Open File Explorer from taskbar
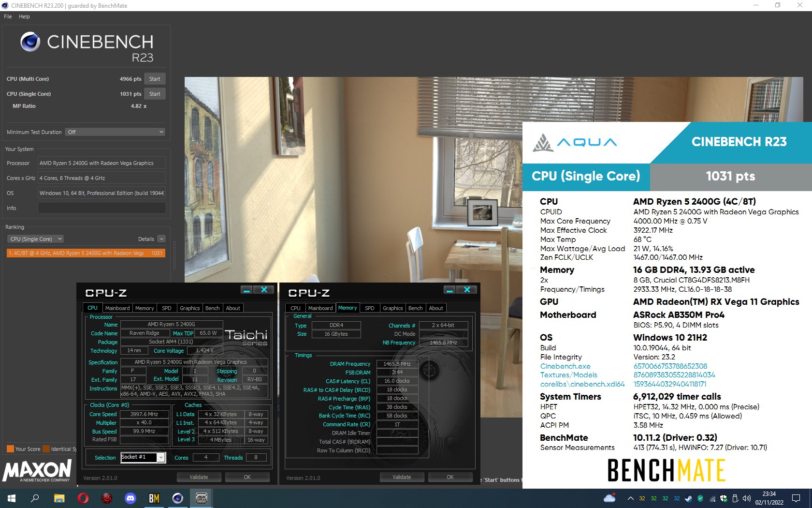Viewport: 812px width, 508px height. click(59, 498)
